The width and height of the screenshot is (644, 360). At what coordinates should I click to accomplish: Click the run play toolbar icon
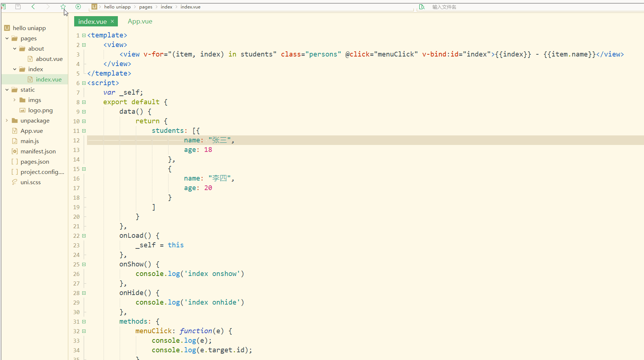tap(78, 7)
